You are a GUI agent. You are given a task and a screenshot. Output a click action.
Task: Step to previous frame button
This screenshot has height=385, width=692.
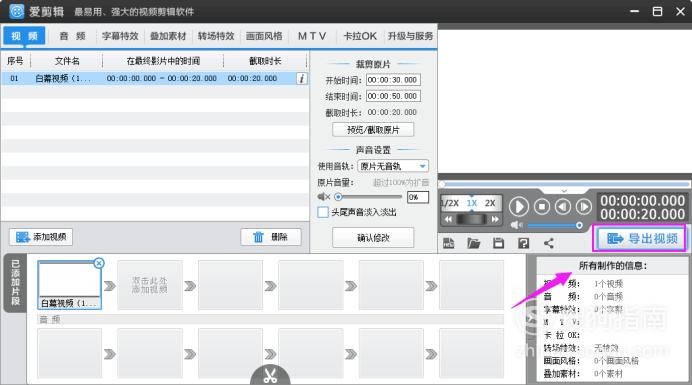tap(563, 207)
